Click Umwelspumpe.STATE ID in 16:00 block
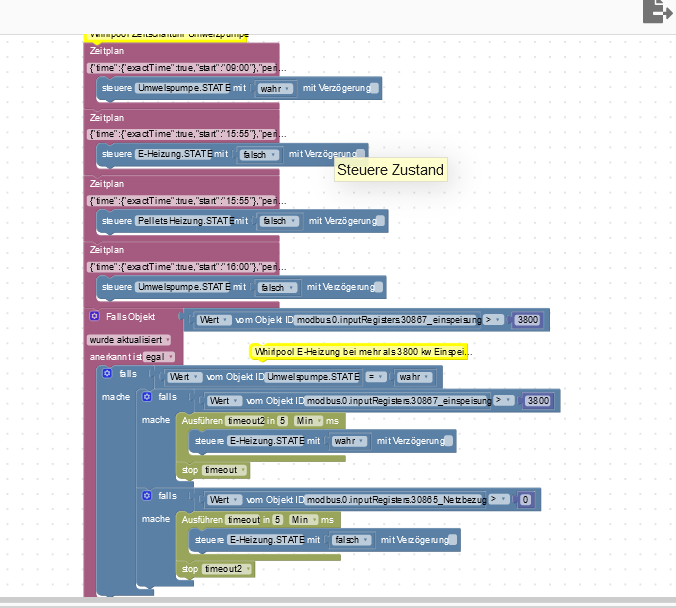The width and height of the screenshot is (676, 608). point(184,287)
